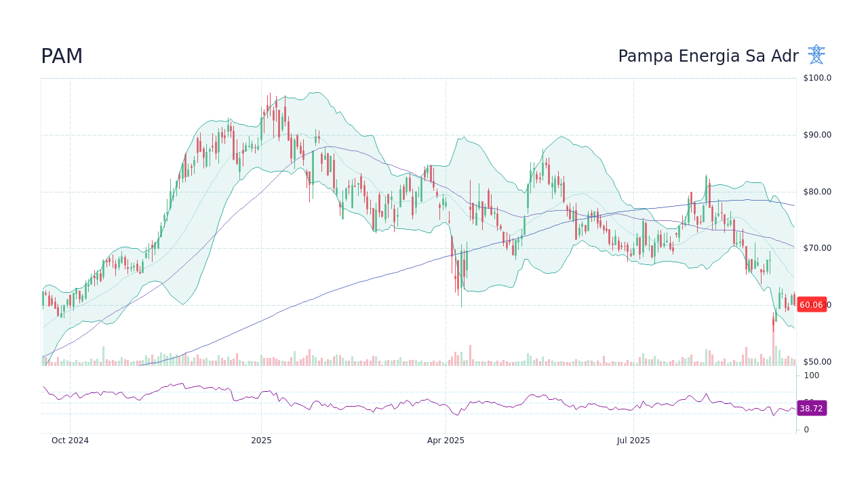
Task: Switch to the 2025 timeline section
Action: [261, 440]
